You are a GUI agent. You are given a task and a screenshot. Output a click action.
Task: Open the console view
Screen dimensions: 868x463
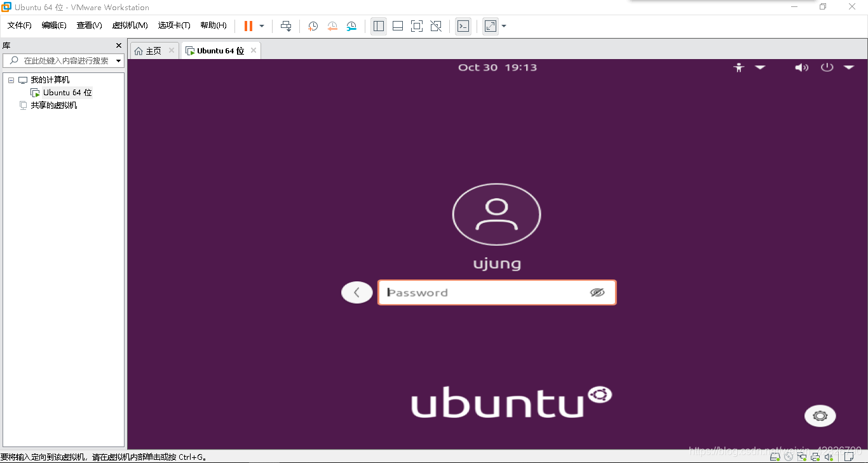click(463, 26)
